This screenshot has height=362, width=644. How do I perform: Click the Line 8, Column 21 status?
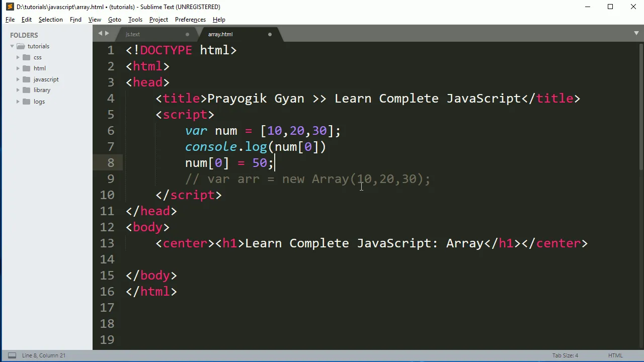coord(44,355)
